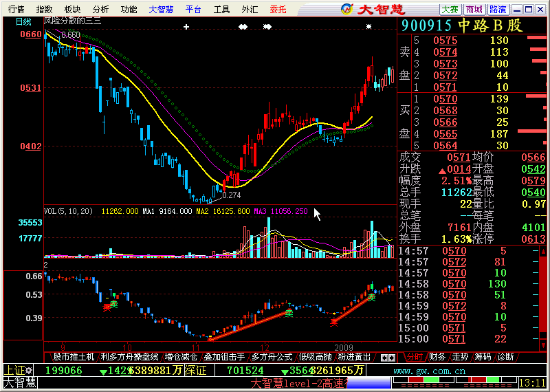The width and height of the screenshot is (550, 392).
Task: Select the 低吸高抛 indicator tab
Action: [315, 357]
